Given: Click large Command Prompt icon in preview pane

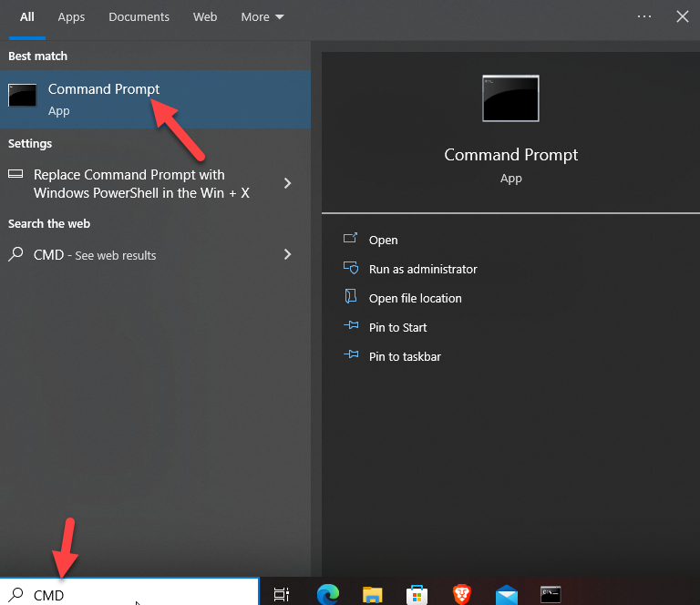Looking at the screenshot, I should click(510, 98).
